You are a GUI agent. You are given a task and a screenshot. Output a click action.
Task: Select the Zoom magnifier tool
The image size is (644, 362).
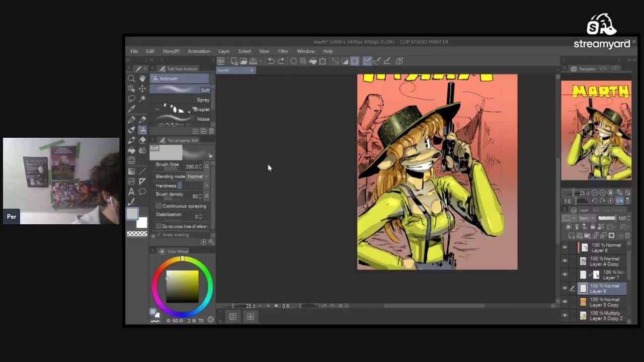click(131, 78)
